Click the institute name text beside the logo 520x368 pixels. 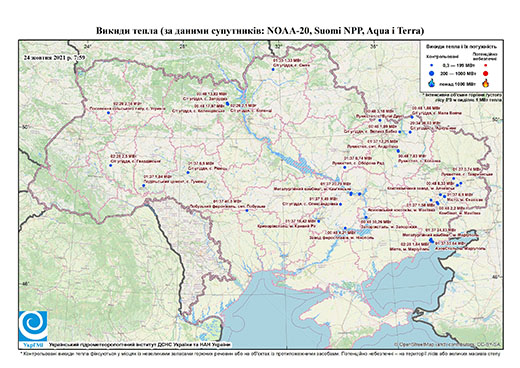pos(140,345)
